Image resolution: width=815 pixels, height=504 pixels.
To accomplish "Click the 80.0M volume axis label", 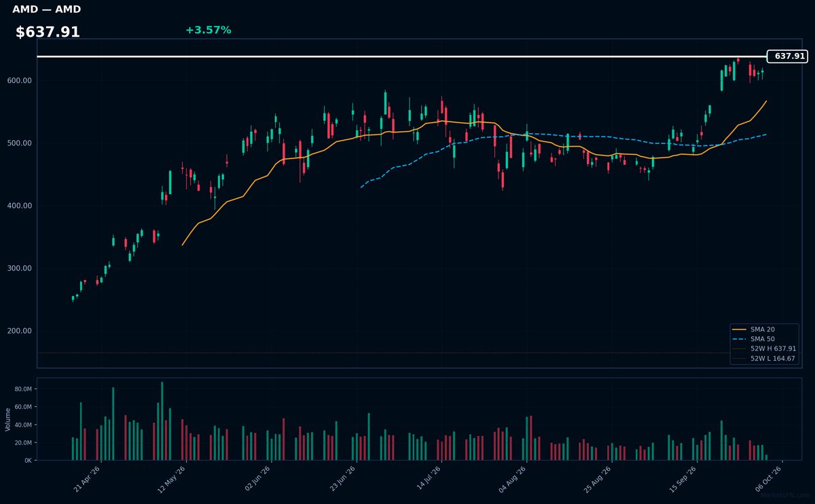I will [22, 389].
